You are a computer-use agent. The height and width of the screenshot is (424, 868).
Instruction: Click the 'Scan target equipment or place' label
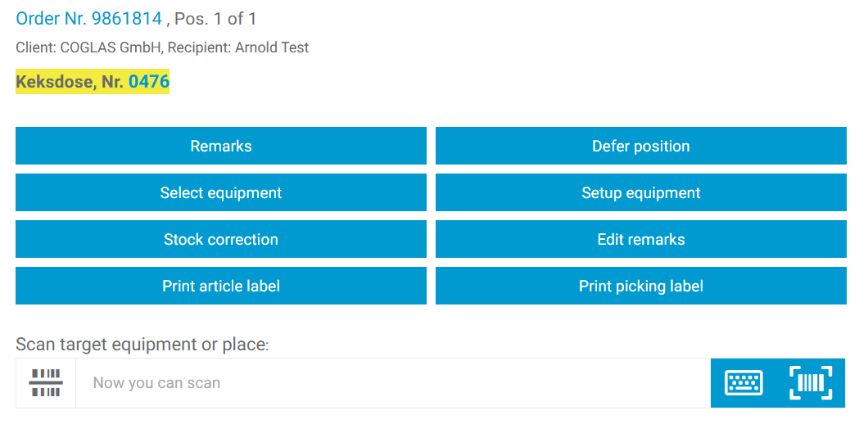click(142, 345)
